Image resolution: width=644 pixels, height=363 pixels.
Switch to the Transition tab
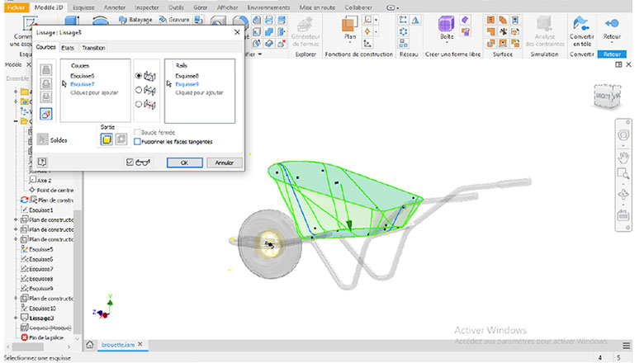pyautogui.click(x=93, y=48)
